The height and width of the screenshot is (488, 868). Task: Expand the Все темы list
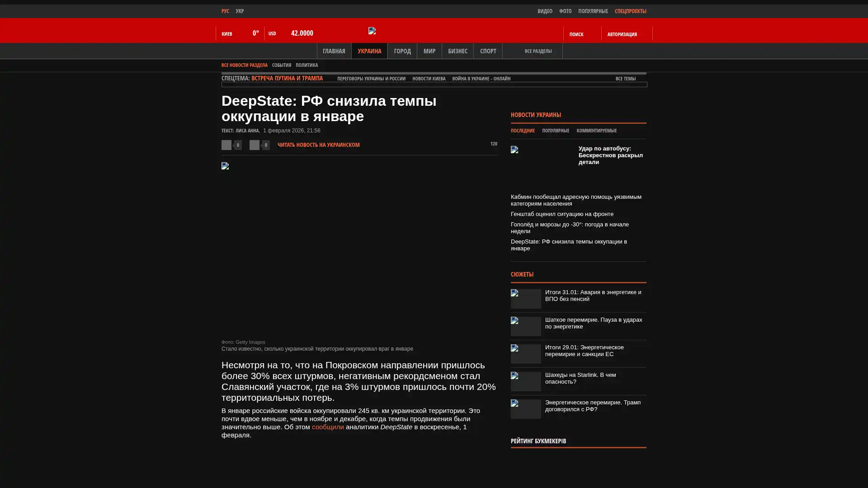coord(625,79)
